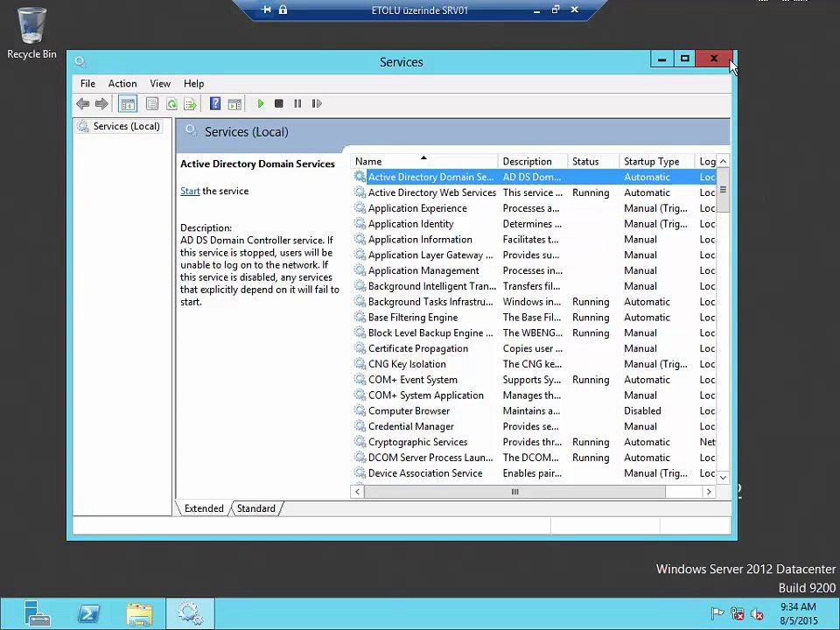Click the Refresh toolbar icon

[x=171, y=103]
